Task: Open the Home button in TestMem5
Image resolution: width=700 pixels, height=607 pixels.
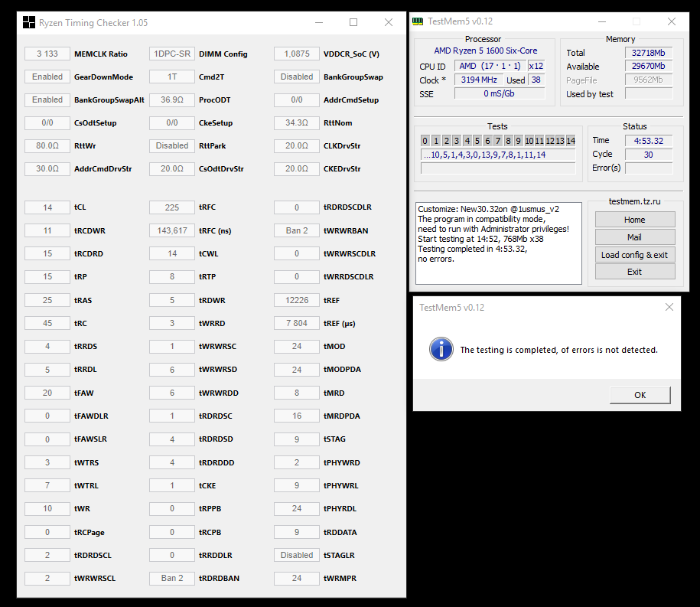Action: click(634, 220)
